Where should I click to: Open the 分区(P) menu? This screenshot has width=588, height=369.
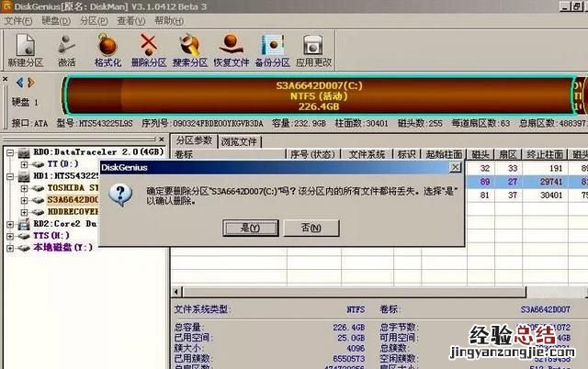[94, 21]
